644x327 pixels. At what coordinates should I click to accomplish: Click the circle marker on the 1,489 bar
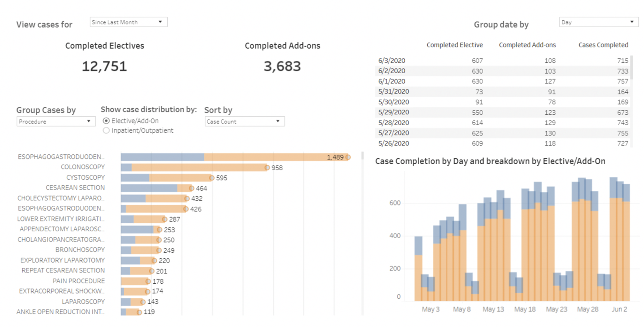(x=348, y=157)
